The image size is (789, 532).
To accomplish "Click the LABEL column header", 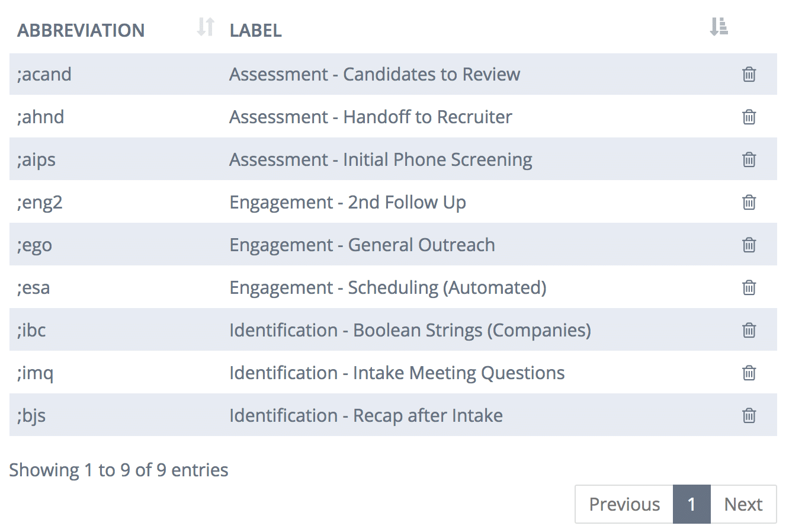I will [x=255, y=30].
